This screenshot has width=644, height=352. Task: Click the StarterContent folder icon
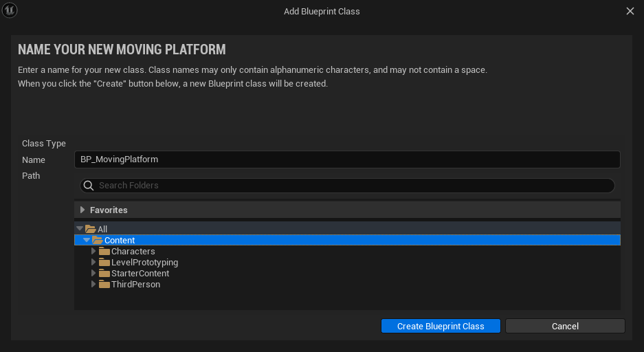click(x=104, y=274)
